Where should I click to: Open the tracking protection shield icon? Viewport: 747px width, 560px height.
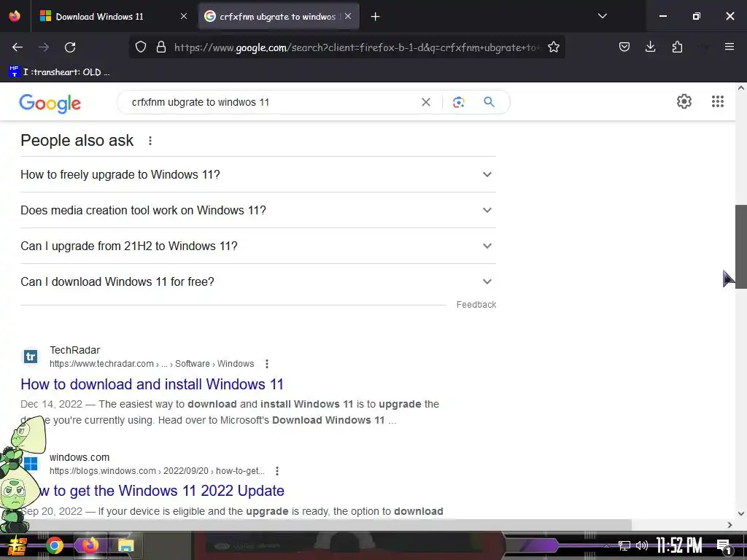[141, 47]
